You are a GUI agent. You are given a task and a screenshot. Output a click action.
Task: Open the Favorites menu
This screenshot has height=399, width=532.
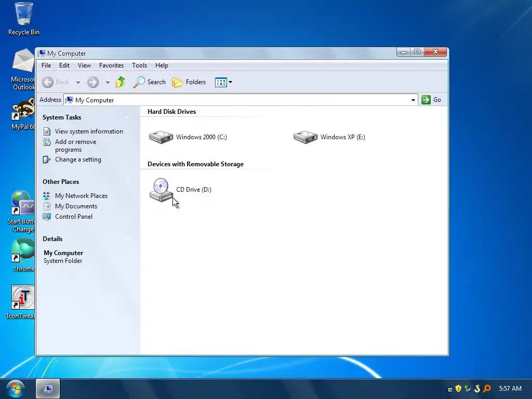point(111,65)
